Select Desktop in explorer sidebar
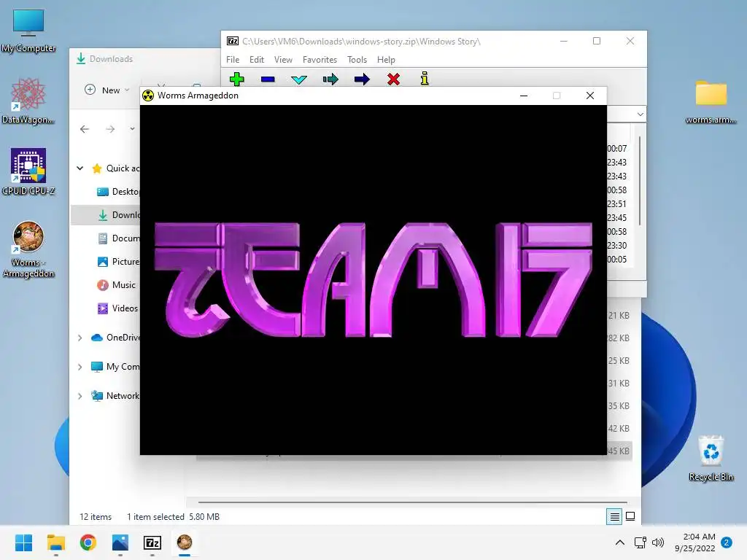This screenshot has width=747, height=560. [118, 192]
